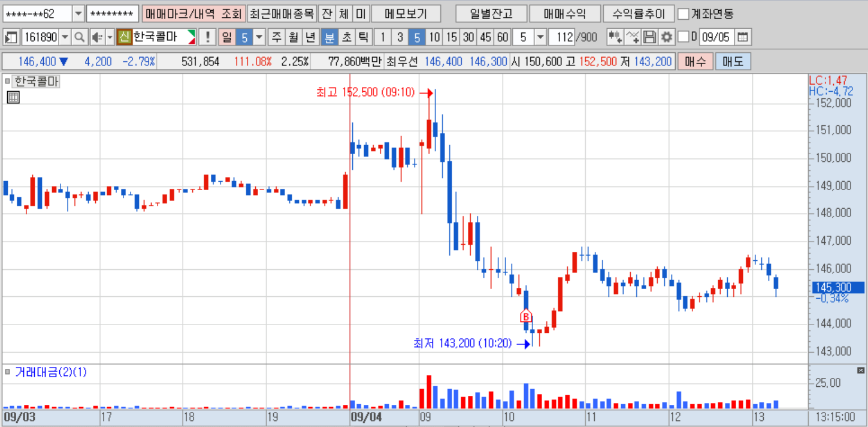This screenshot has height=427, width=868.
Task: Click the exclamation mark stock info button
Action: [207, 37]
